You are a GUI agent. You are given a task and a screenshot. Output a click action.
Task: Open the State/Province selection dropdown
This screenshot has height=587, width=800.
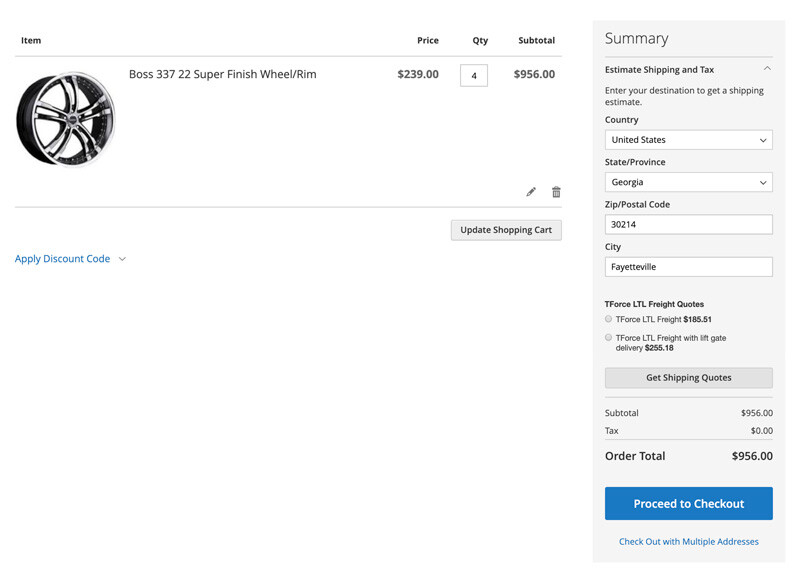tap(688, 182)
